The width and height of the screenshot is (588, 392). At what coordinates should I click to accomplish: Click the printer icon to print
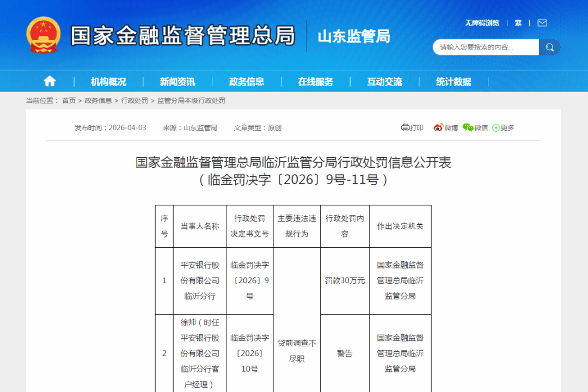click(x=405, y=127)
